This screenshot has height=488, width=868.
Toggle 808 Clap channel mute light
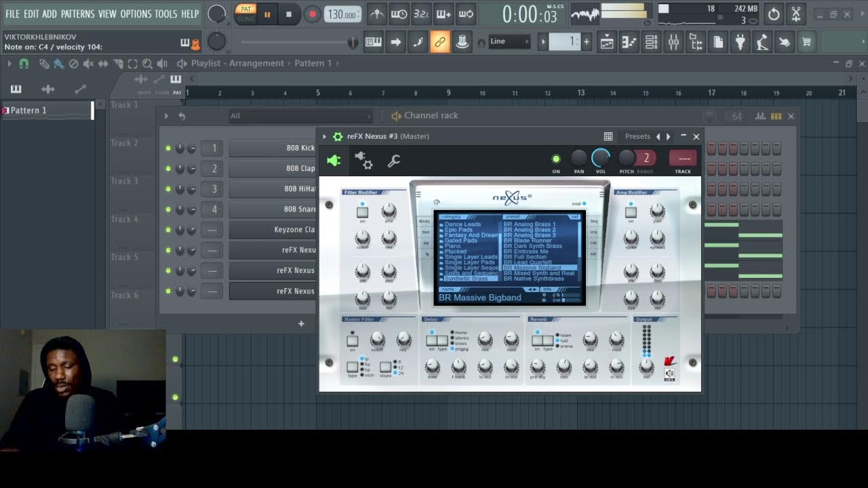tap(168, 169)
